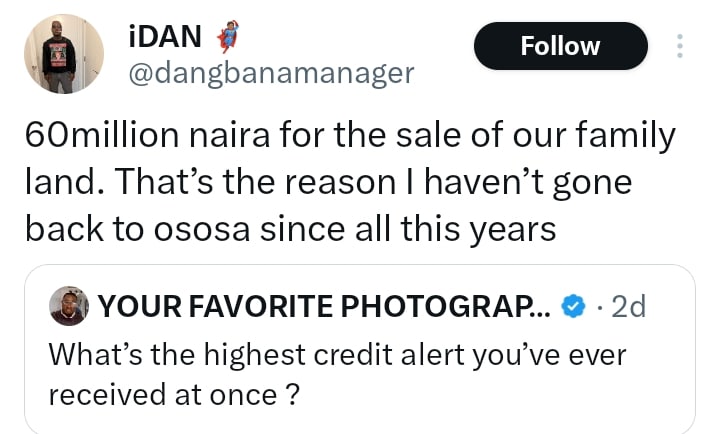
Task: Open the quoted author's small avatar
Action: [x=69, y=306]
